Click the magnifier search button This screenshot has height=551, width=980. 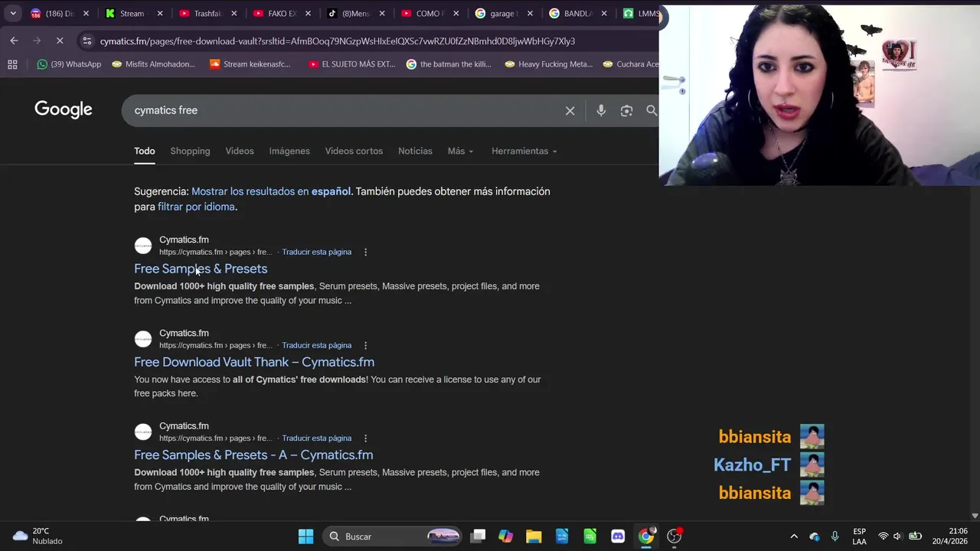pos(652,111)
